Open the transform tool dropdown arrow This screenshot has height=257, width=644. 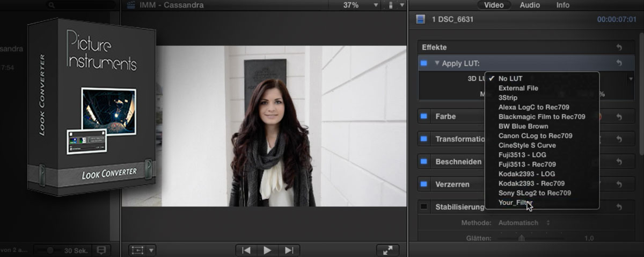click(151, 250)
